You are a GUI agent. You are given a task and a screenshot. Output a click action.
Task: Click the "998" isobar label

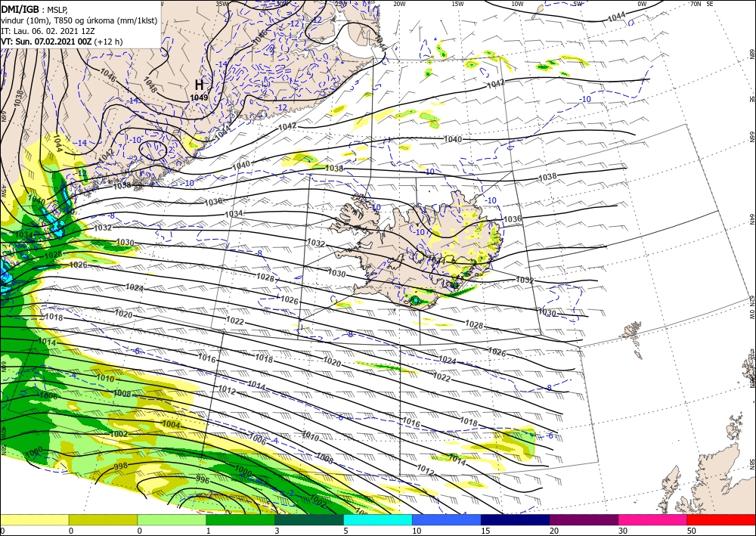click(x=121, y=466)
